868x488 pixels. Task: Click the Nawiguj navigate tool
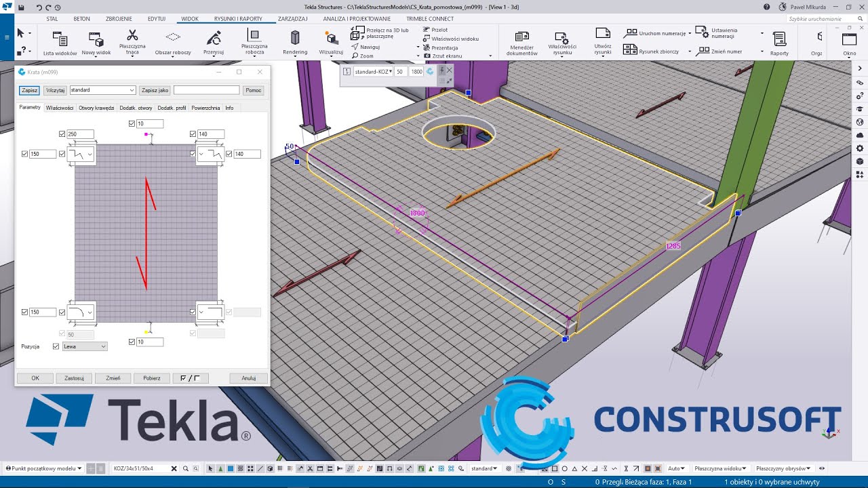pyautogui.click(x=366, y=47)
